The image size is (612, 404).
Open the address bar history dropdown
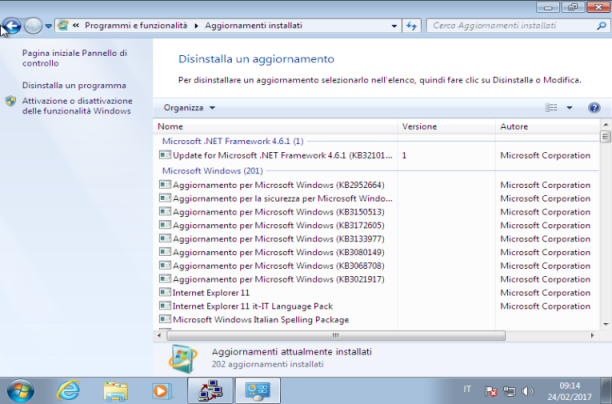tap(394, 26)
